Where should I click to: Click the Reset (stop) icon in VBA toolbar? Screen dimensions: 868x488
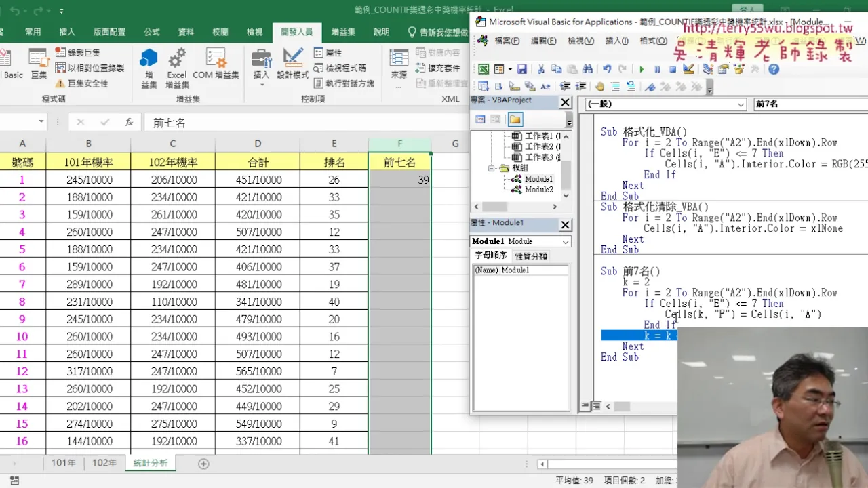coord(673,69)
